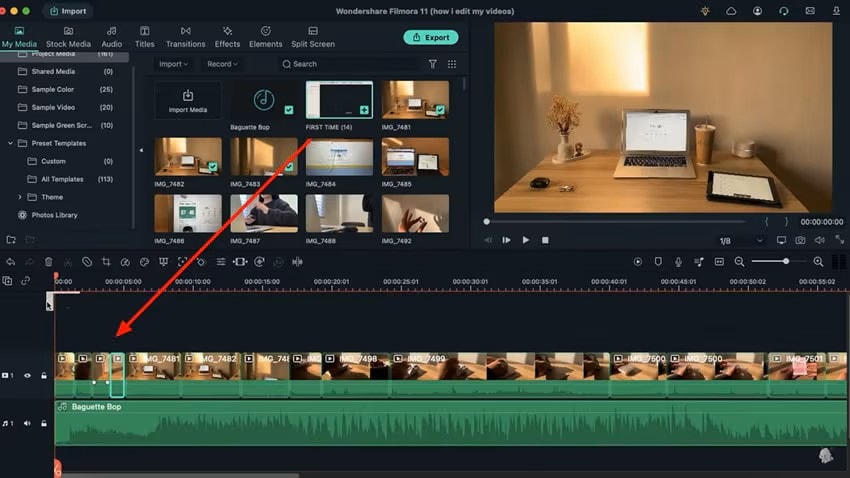Image resolution: width=850 pixels, height=478 pixels.
Task: Lock audio track 1
Action: pos(44,423)
